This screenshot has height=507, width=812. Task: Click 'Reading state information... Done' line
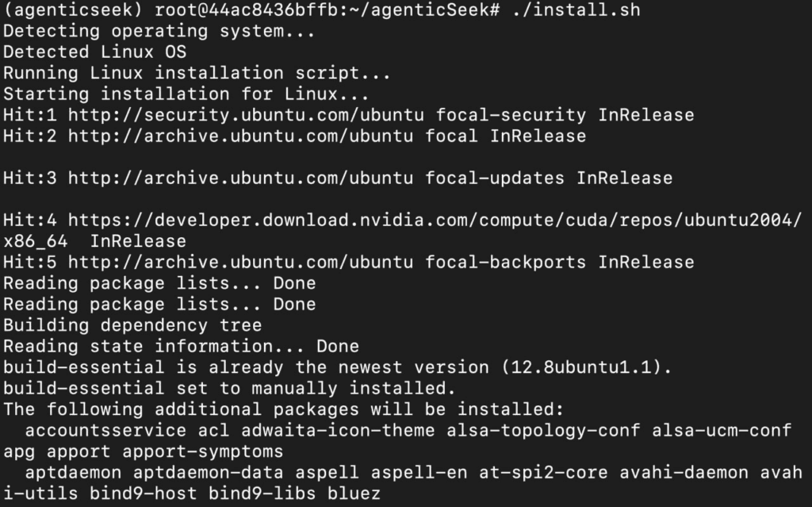[181, 346]
